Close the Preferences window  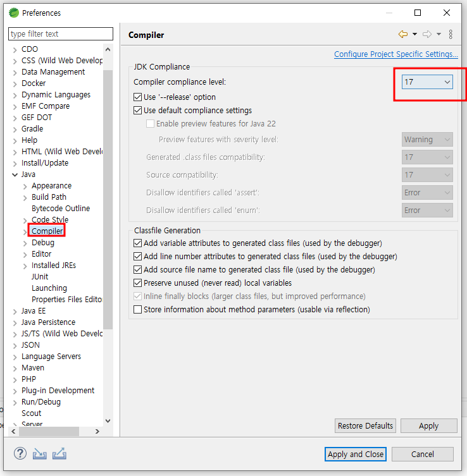click(447, 13)
